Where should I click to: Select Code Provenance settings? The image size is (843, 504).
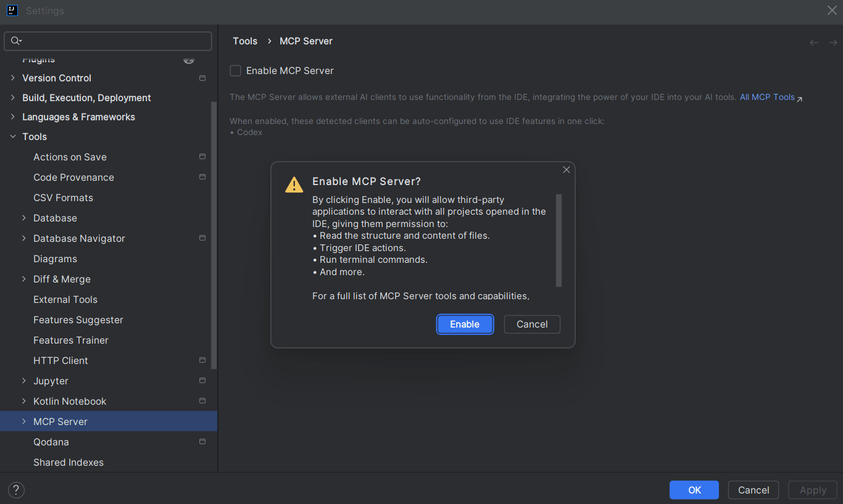[73, 178]
